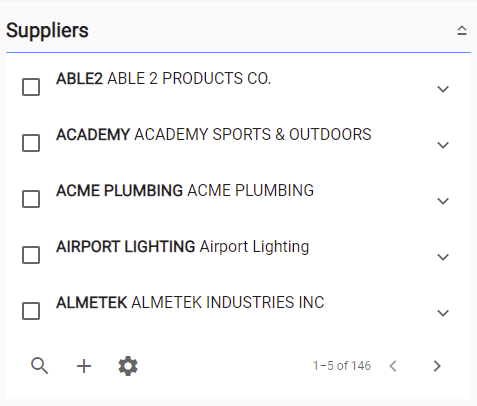Image resolution: width=477 pixels, height=406 pixels.
Task: Open the settings gear icon
Action: click(128, 366)
